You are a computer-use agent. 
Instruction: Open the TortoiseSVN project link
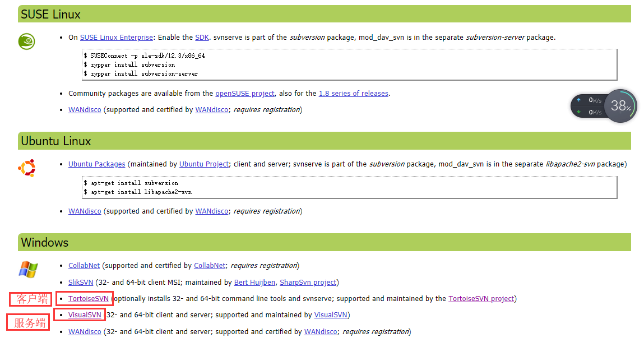[481, 299]
